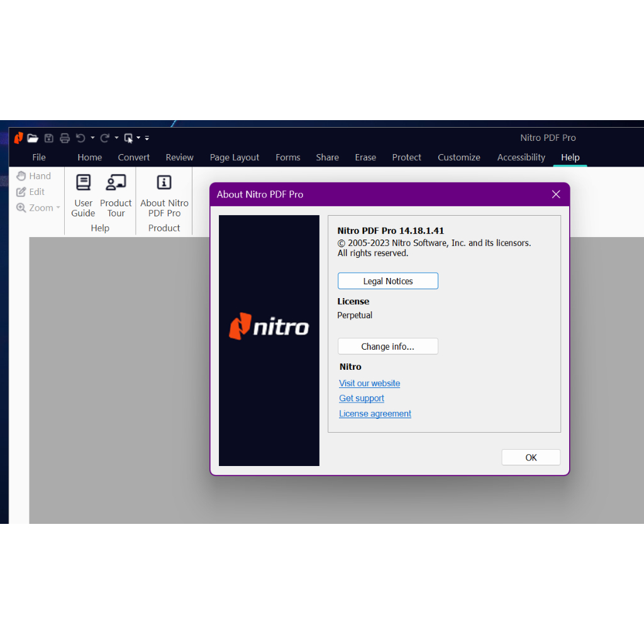
Task: Click the Undo arrow icon
Action: [80, 138]
